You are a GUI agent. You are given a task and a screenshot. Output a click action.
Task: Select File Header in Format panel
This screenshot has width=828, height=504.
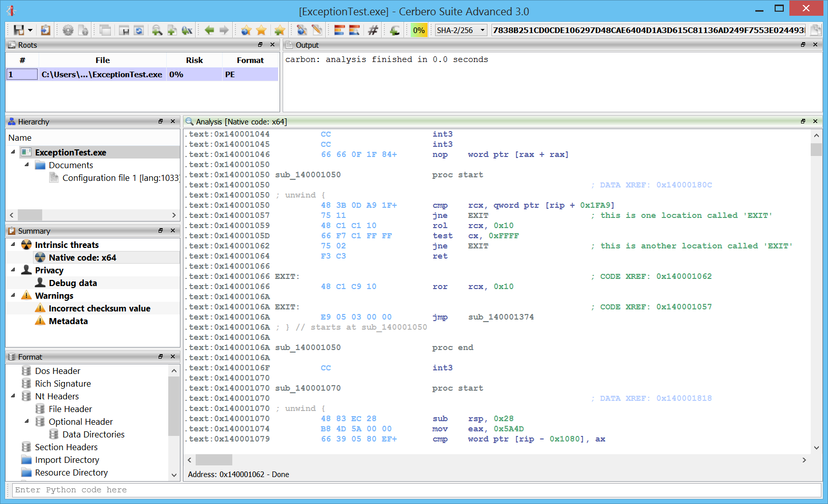[70, 409]
